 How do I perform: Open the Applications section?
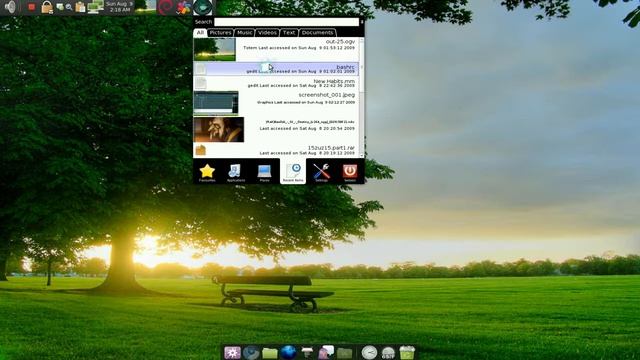point(236,172)
